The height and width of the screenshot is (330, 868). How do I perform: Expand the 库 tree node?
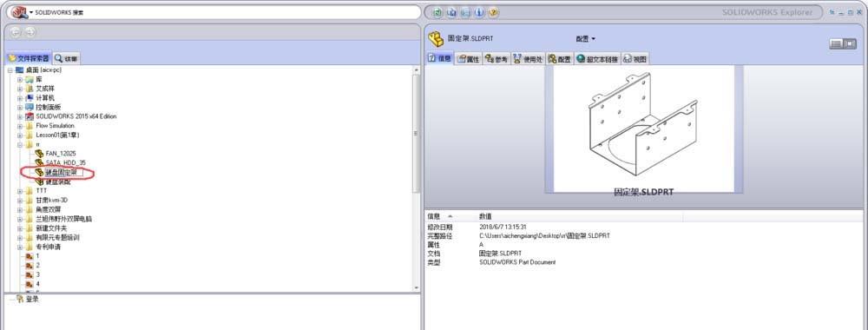tap(20, 80)
